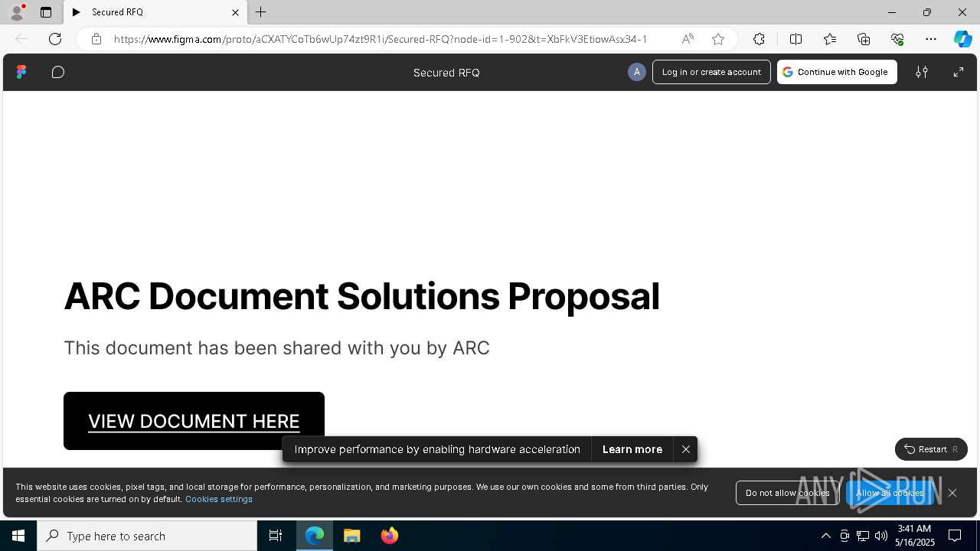Open the tab actions menu icon
This screenshot has height=551, width=980.
pos(46,12)
